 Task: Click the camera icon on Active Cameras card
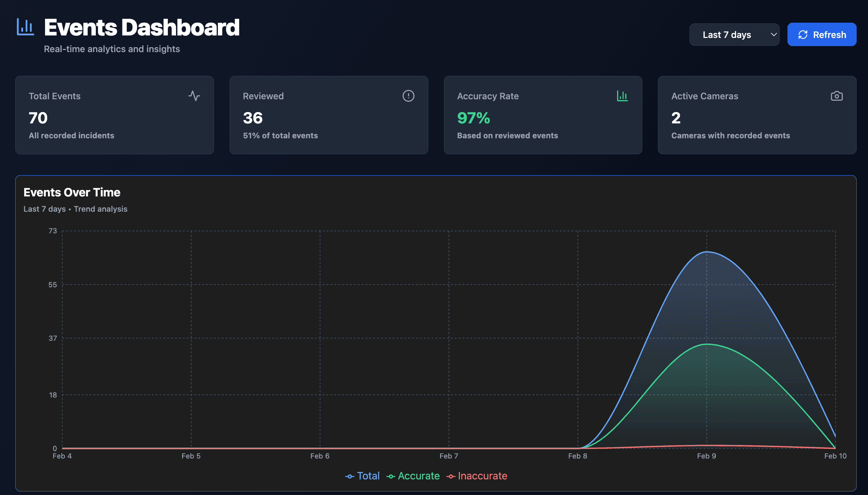coord(837,96)
